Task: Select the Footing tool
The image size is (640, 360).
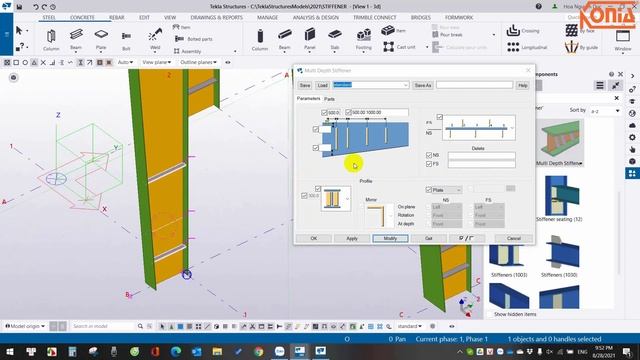Action: tap(363, 40)
